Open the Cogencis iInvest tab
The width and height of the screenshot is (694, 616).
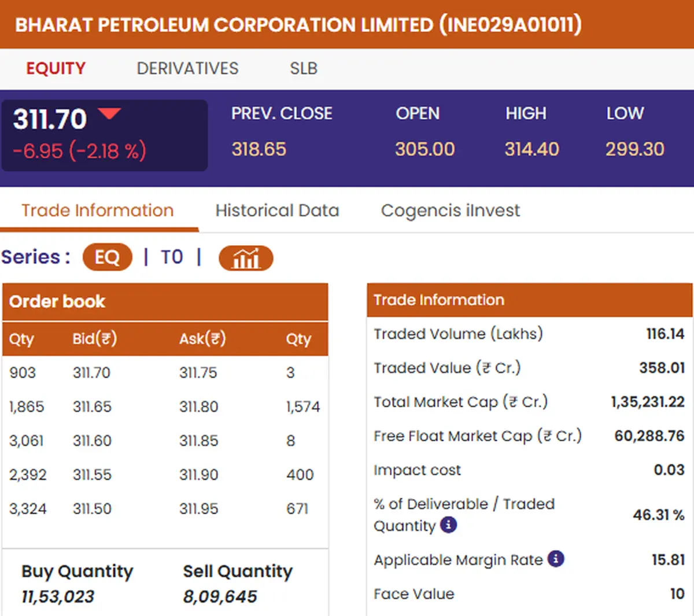click(451, 211)
